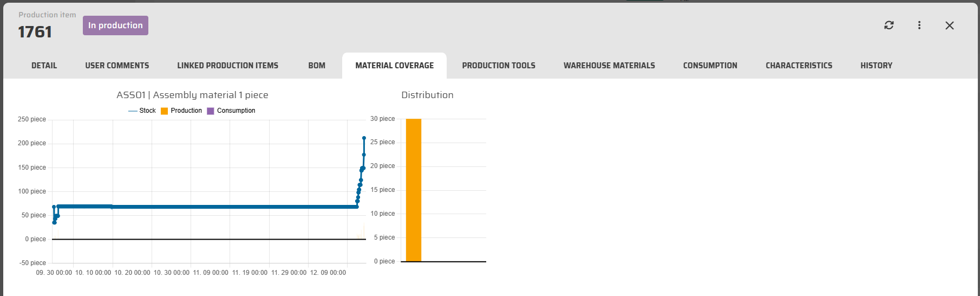Switch to Warehouse Materials tab

(609, 66)
